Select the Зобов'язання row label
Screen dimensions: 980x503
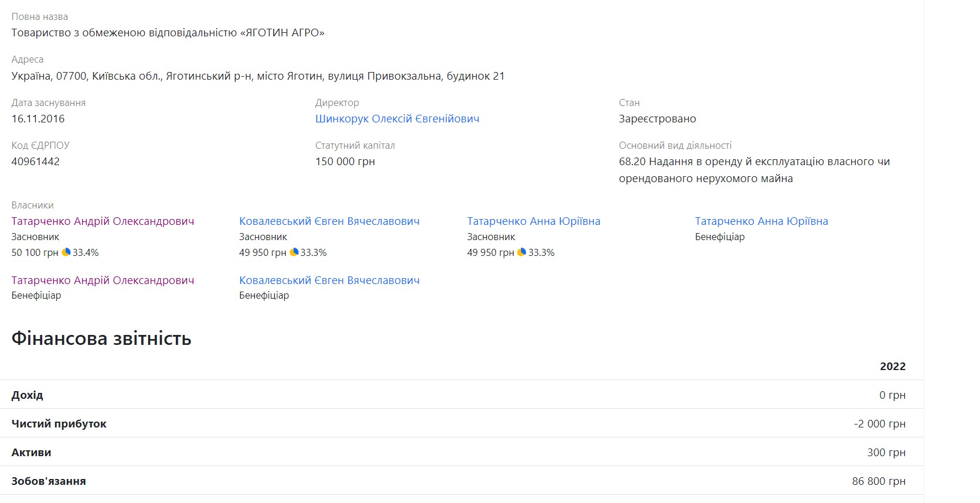pyautogui.click(x=49, y=481)
